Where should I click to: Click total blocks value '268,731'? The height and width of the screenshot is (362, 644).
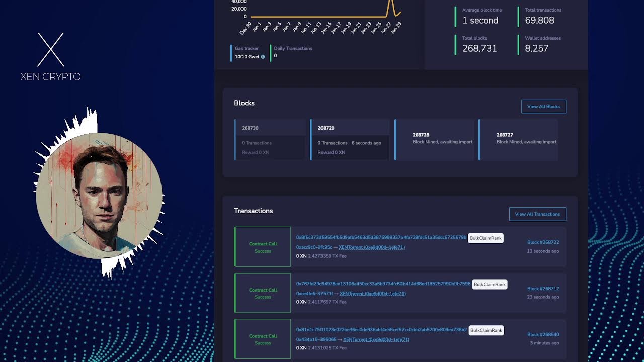479,48
